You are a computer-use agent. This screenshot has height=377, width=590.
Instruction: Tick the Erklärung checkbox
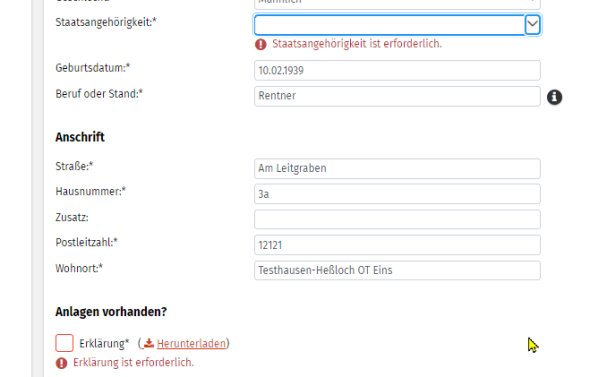click(x=64, y=343)
